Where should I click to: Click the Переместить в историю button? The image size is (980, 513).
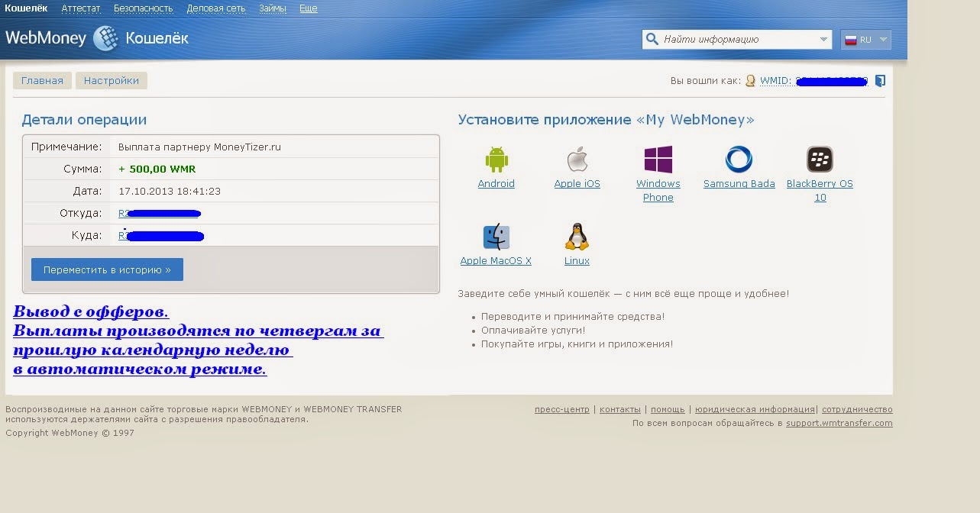coord(107,269)
